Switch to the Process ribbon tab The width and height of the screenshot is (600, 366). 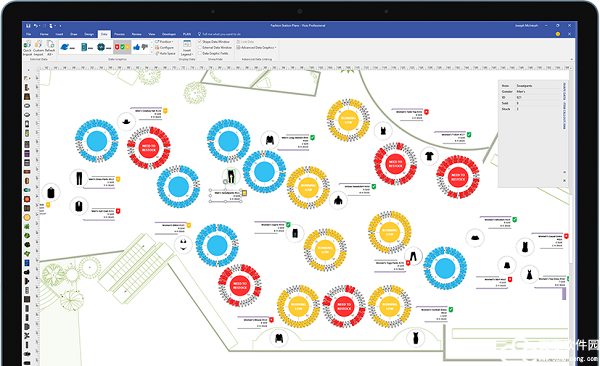tap(119, 34)
